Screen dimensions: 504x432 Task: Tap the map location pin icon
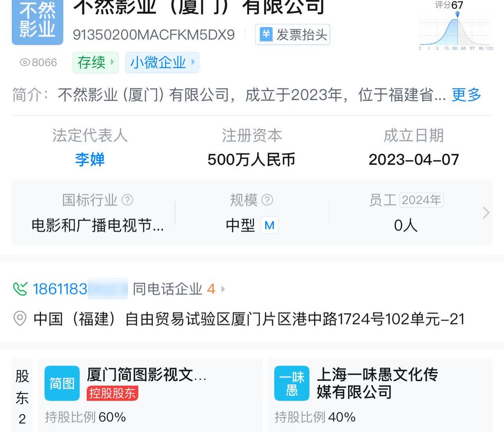[20, 319]
